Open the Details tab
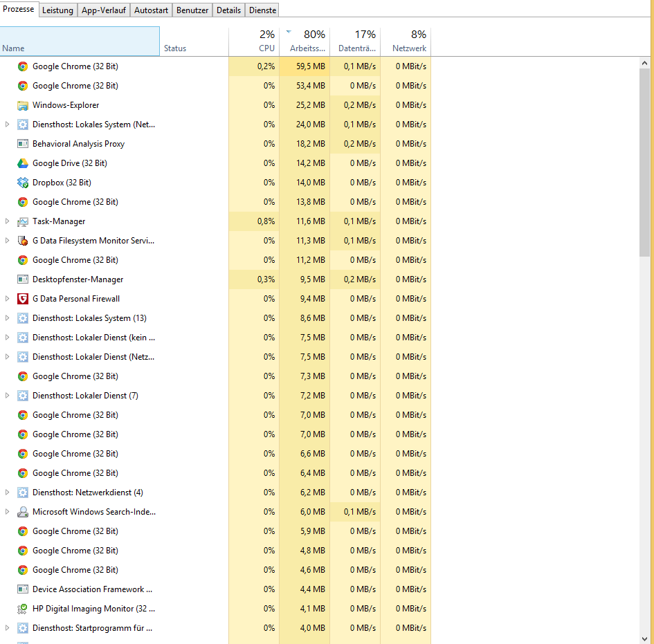654x644 pixels. coord(228,10)
